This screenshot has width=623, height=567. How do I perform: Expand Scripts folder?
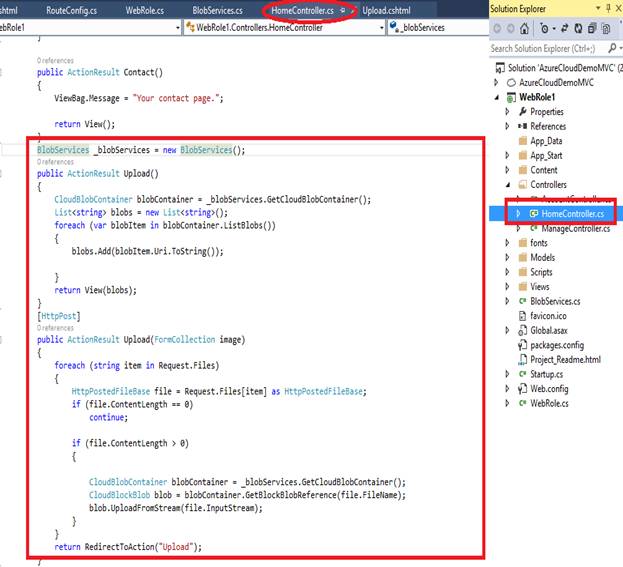[x=507, y=272]
